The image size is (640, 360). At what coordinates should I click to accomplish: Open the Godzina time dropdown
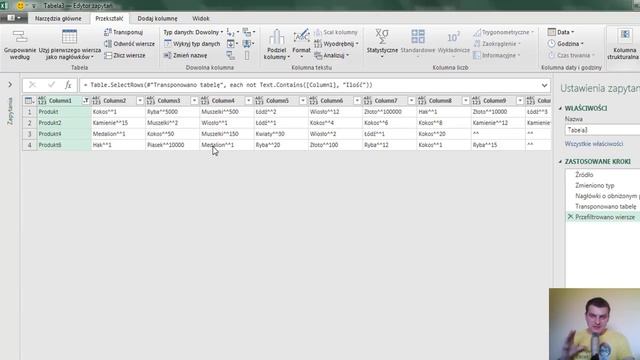[566, 44]
